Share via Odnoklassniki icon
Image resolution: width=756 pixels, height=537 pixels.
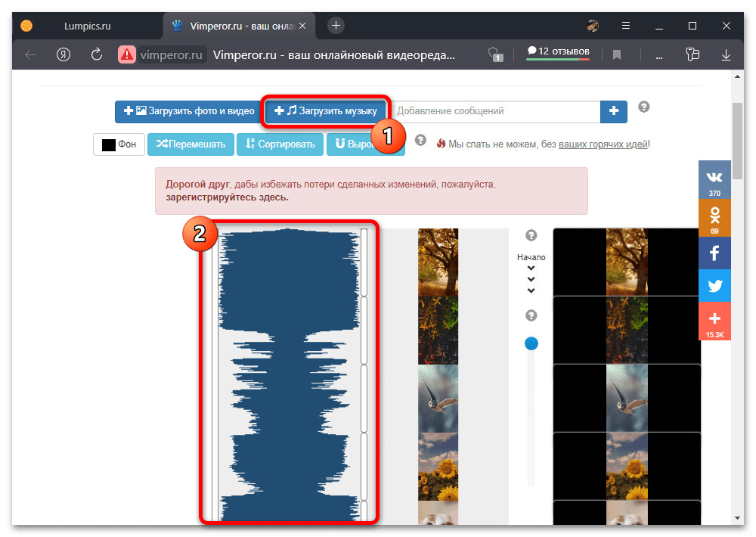click(x=714, y=218)
